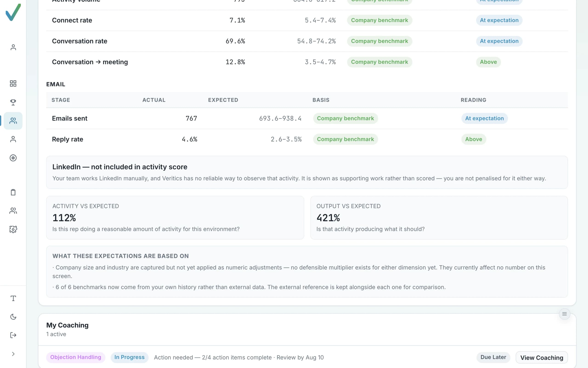The width and height of the screenshot is (588, 368).
Task: Click the ACTUAL column header
Action: [x=154, y=100]
